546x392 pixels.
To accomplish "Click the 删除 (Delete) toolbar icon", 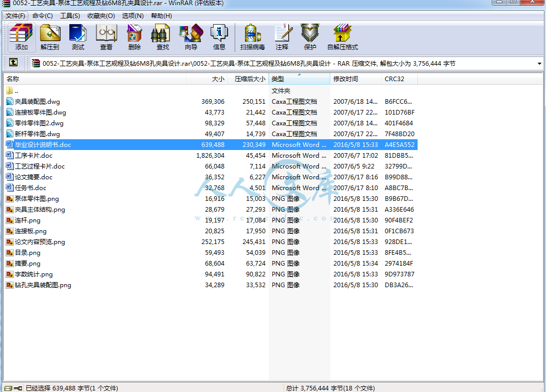I will [x=135, y=37].
